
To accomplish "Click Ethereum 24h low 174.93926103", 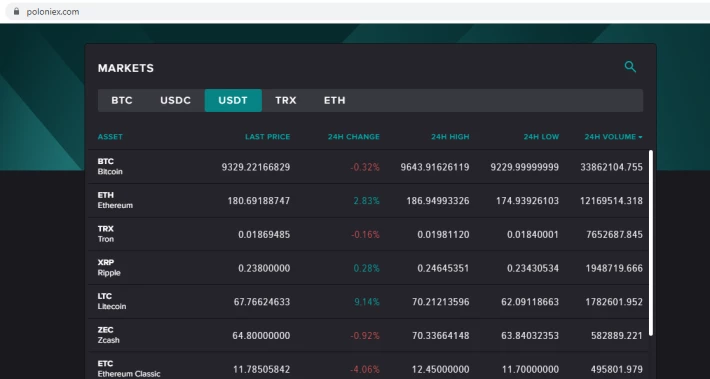I will tap(528, 201).
